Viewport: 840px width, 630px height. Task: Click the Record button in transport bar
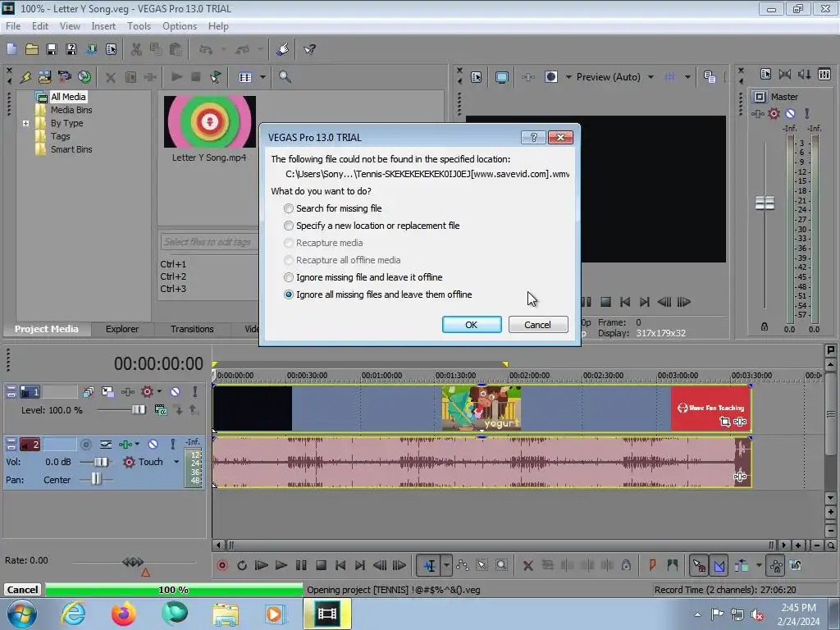click(x=221, y=565)
